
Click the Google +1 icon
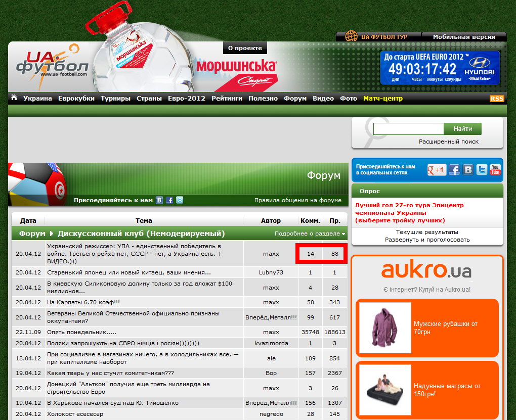coord(437,170)
